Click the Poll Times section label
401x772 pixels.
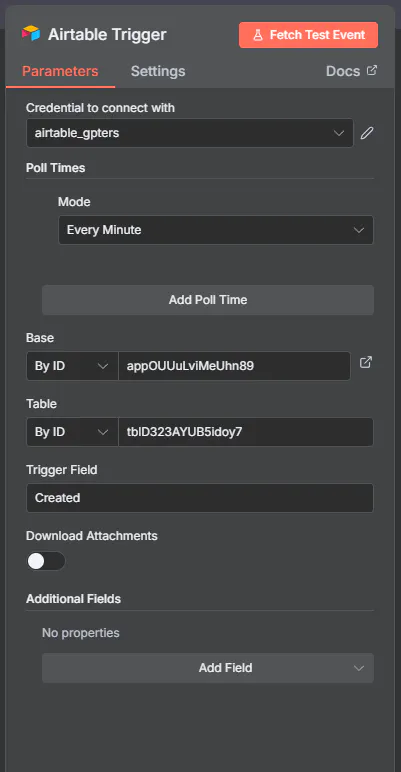[56, 168]
